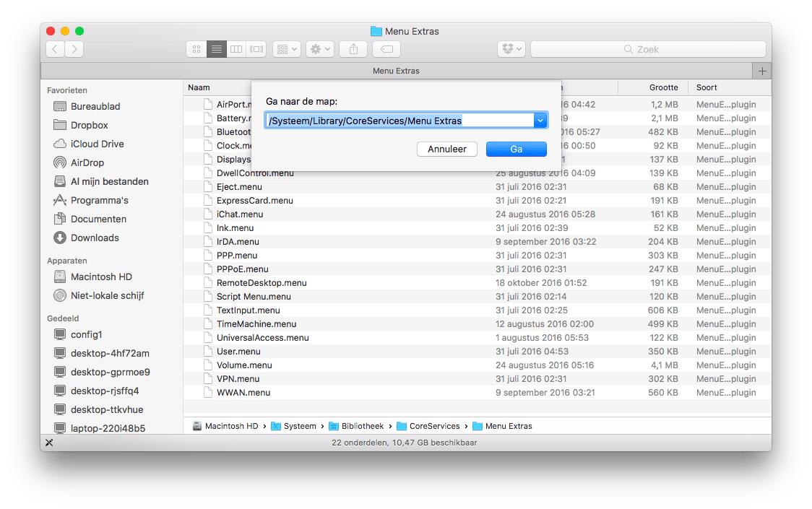Click Macintosh HD in the path bar

225,426
